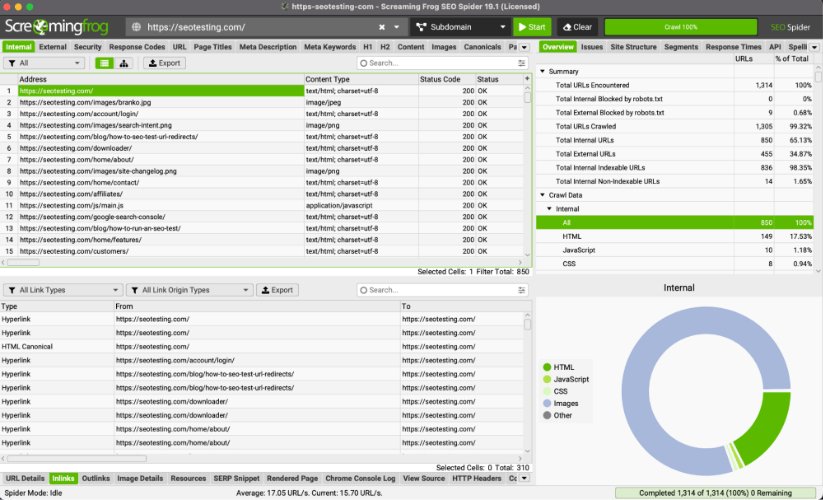Collapse the Internal tree node
Screen dimensions: 823x500
click(550, 209)
